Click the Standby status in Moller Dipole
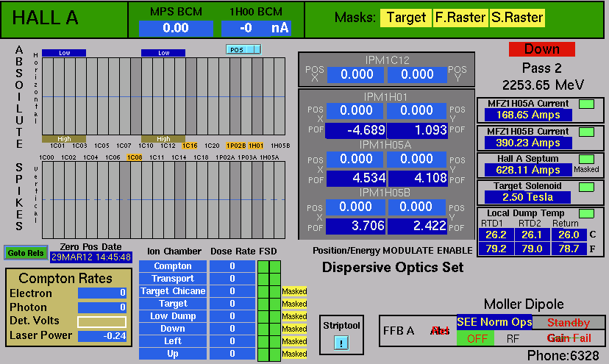This screenshot has height=364, width=609. pos(569,322)
